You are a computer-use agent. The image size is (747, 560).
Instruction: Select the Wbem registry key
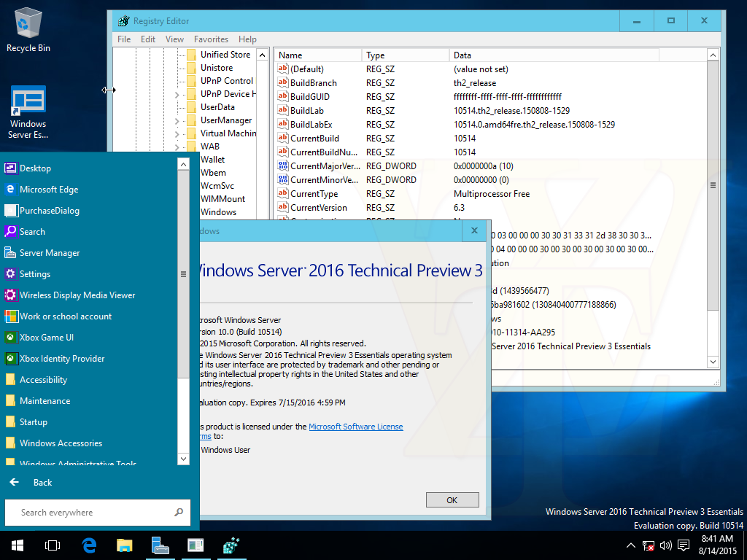(213, 173)
